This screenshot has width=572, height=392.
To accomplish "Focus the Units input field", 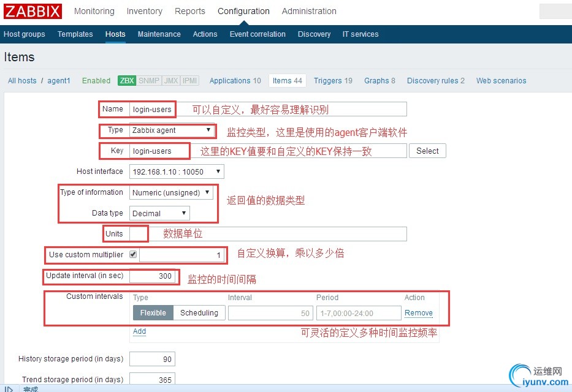I will click(268, 234).
